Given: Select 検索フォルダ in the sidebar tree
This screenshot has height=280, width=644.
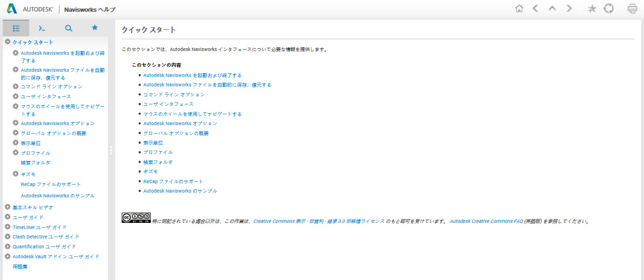Looking at the screenshot, I should coord(35,162).
